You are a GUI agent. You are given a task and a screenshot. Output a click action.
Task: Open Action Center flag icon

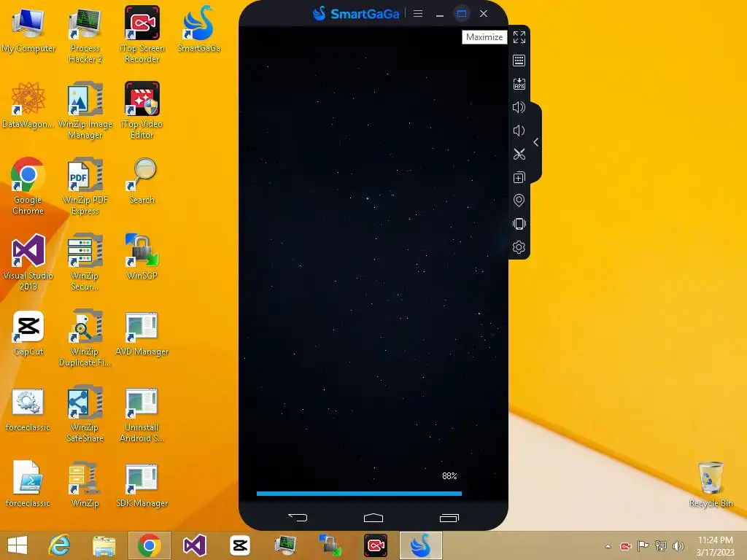643,546
